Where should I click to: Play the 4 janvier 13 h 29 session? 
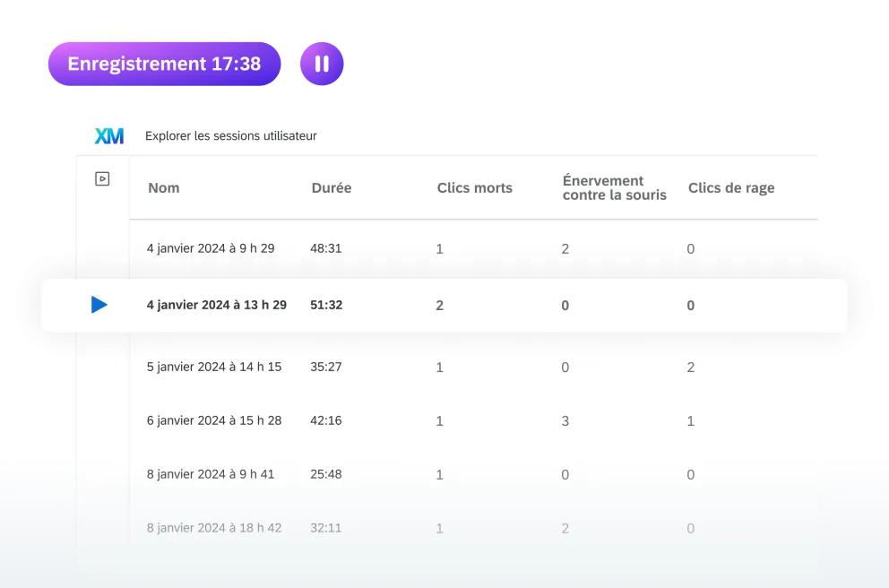99,305
